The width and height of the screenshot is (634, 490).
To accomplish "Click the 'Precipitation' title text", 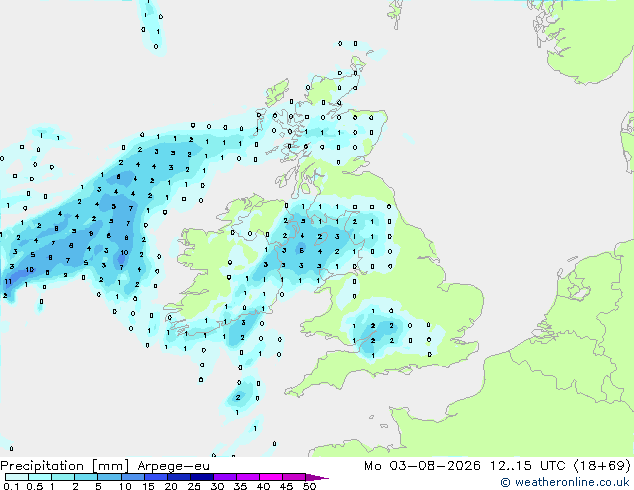I will point(42,466).
